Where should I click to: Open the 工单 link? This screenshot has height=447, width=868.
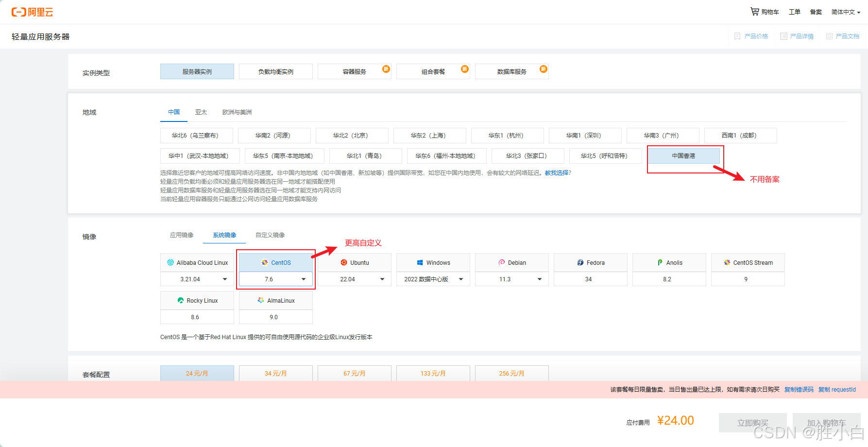click(795, 12)
